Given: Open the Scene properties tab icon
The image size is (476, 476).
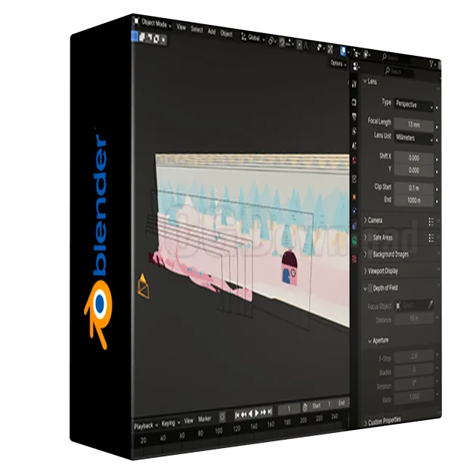Looking at the screenshot, I should (354, 146).
